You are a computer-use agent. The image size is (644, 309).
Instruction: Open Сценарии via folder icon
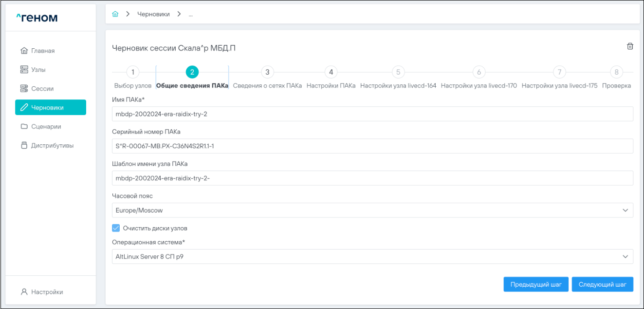[24, 127]
